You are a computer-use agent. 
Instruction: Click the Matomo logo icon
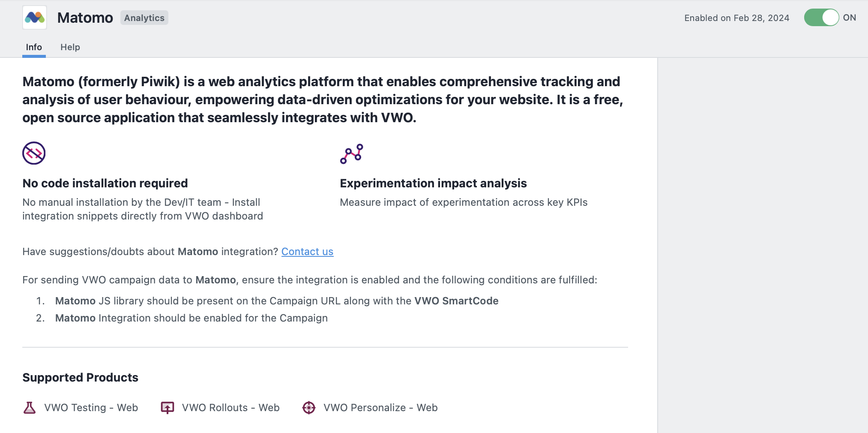point(35,18)
